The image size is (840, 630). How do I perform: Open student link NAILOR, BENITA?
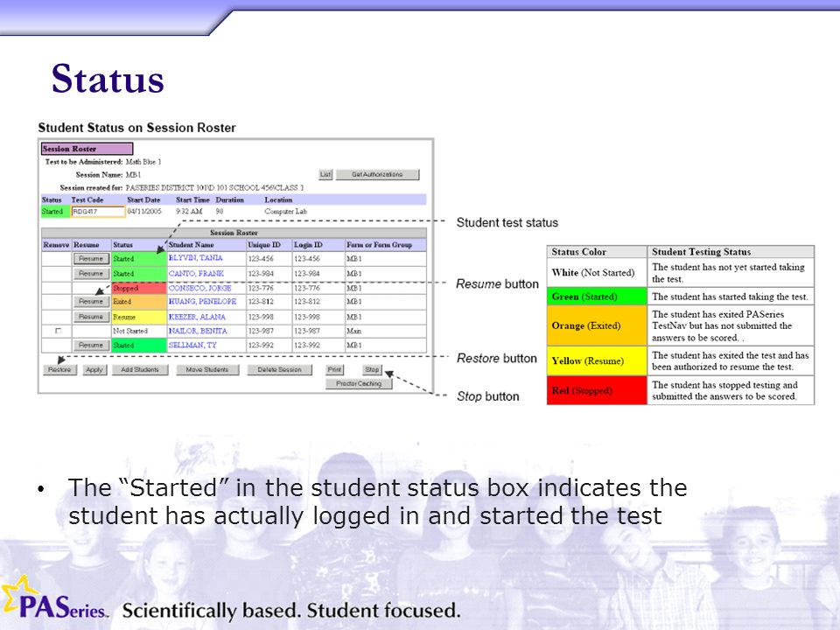198,331
